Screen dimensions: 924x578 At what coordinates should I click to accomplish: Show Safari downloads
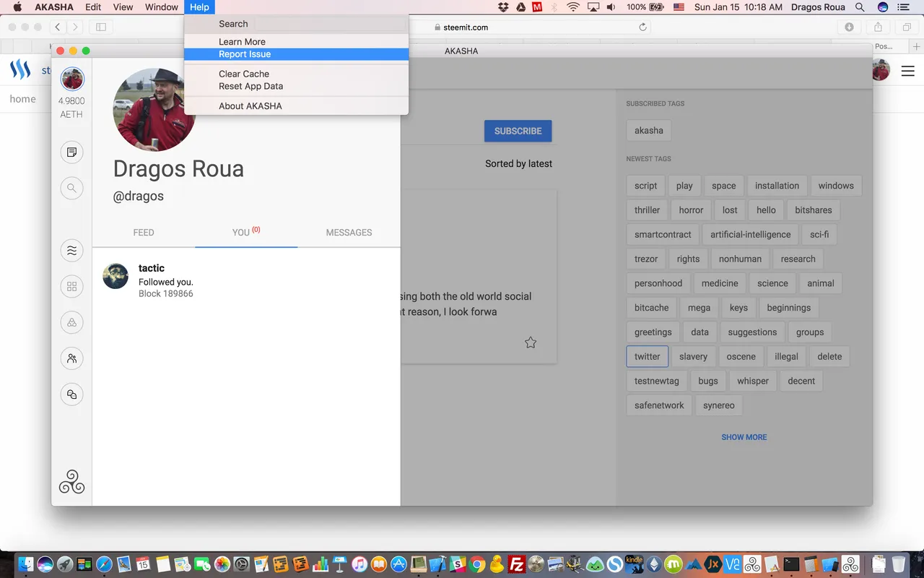click(850, 27)
